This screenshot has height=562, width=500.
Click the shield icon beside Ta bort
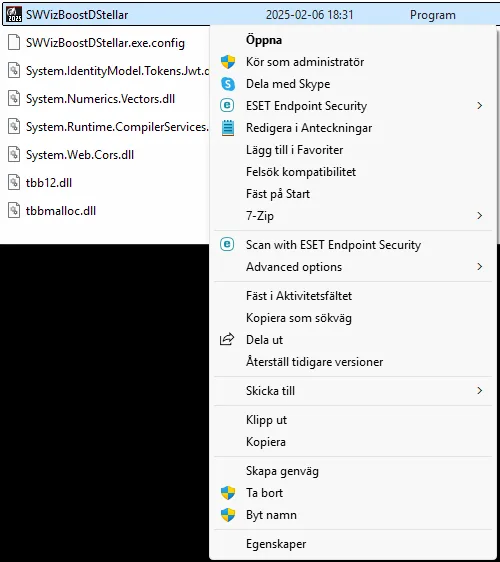click(x=228, y=493)
